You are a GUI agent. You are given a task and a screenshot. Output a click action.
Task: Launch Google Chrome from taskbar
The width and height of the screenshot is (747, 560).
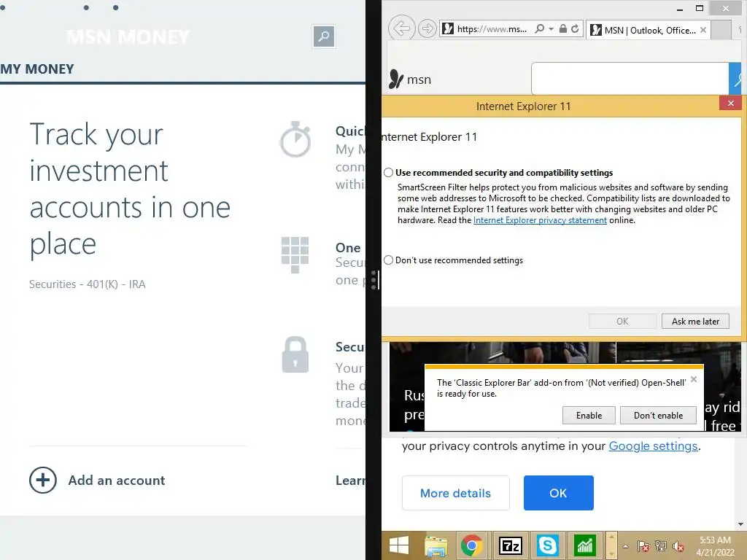pyautogui.click(x=472, y=545)
